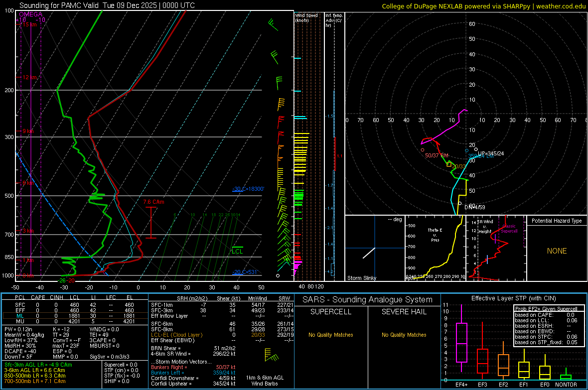Click 'No Quality Matches' under SUPERCELL
Image resolution: width=588 pixels, height=390 pixels.
[x=331, y=335]
